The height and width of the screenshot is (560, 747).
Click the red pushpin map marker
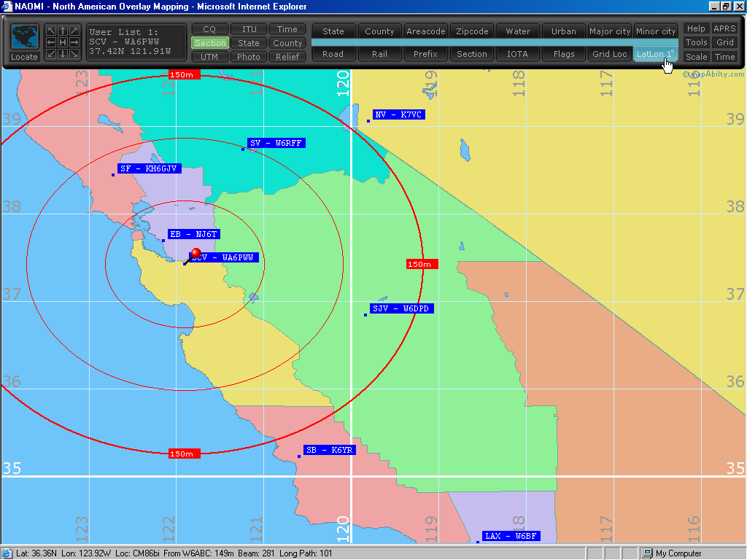195,254
